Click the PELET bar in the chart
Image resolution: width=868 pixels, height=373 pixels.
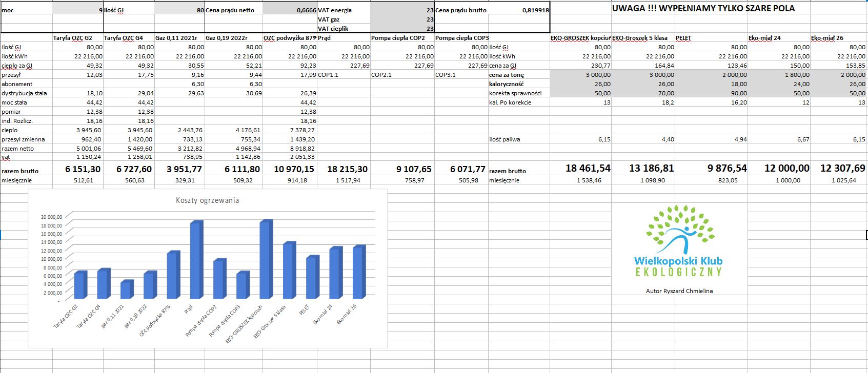pos(312,277)
